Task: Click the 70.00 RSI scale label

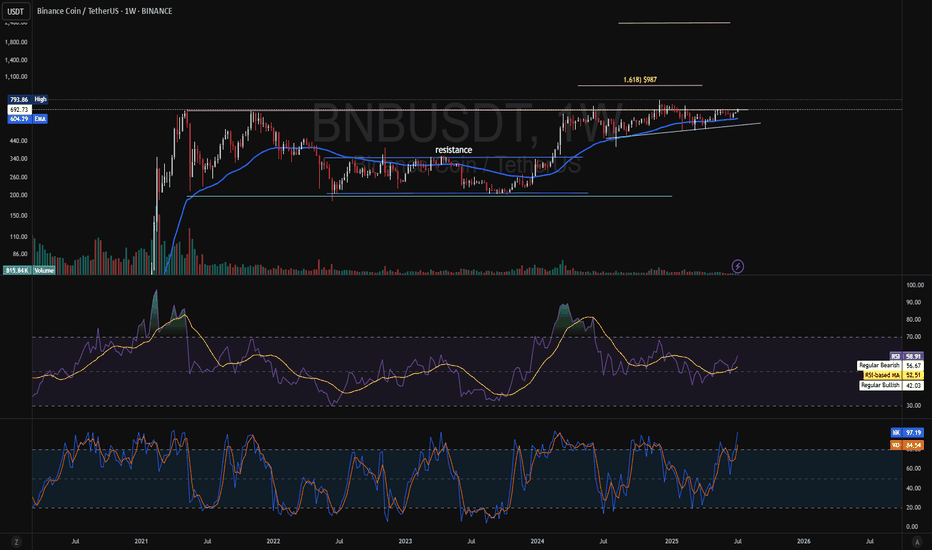Action: coord(914,337)
